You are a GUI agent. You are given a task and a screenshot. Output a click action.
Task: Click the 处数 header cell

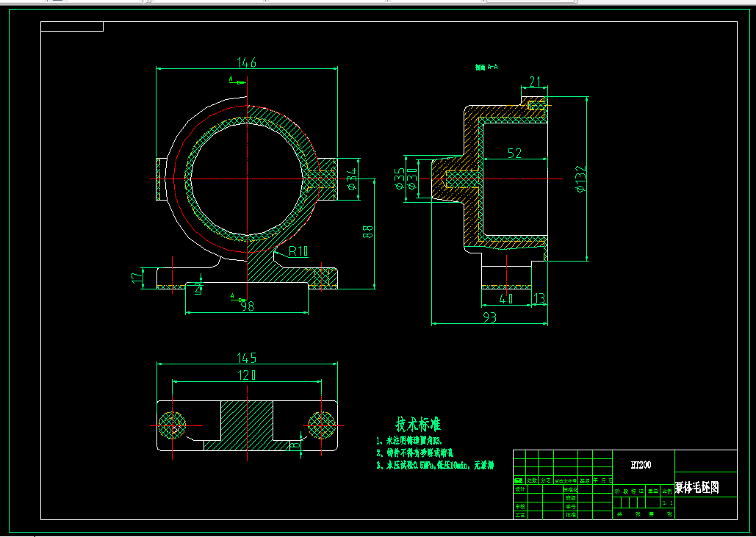(532, 480)
